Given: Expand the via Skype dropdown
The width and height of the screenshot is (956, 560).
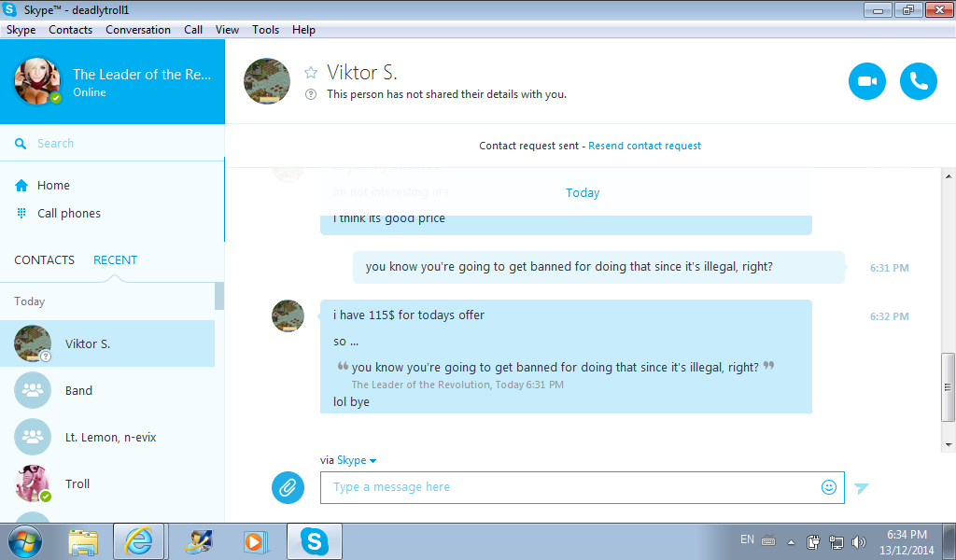Looking at the screenshot, I should 357,461.
